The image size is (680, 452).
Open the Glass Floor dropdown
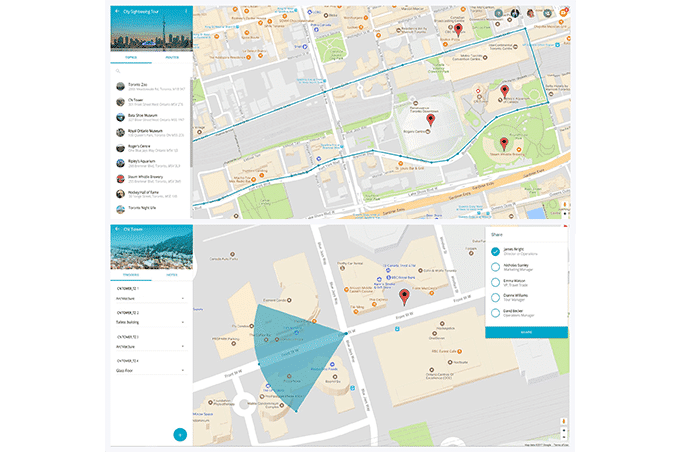coord(183,369)
